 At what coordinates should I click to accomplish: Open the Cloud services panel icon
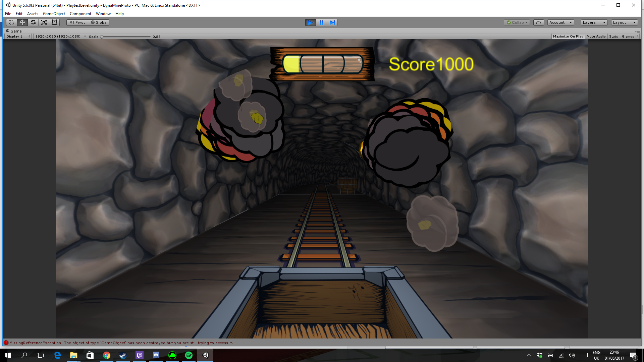coord(538,22)
